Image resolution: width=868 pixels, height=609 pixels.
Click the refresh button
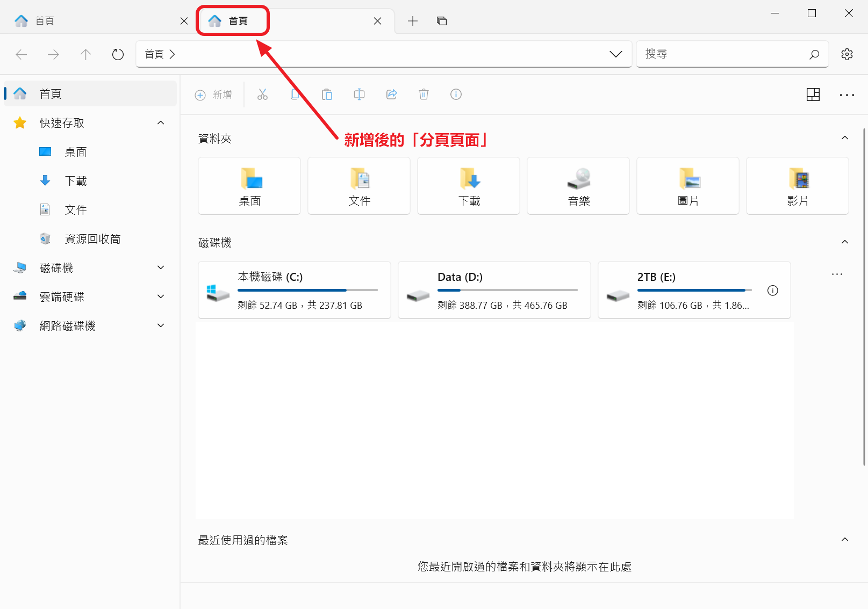(x=118, y=54)
